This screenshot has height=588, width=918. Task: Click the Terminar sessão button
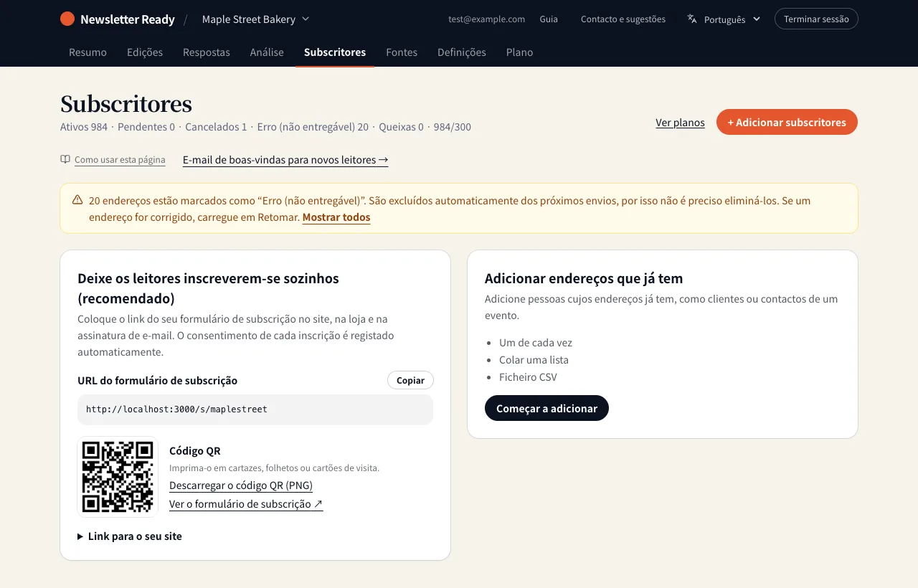(x=816, y=19)
